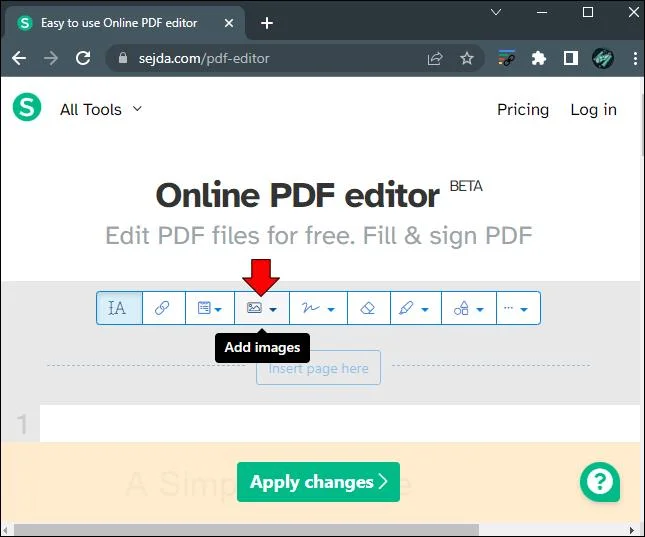Image resolution: width=645 pixels, height=537 pixels.
Task: Reload the page with the refresh icon
Action: pyautogui.click(x=83, y=58)
